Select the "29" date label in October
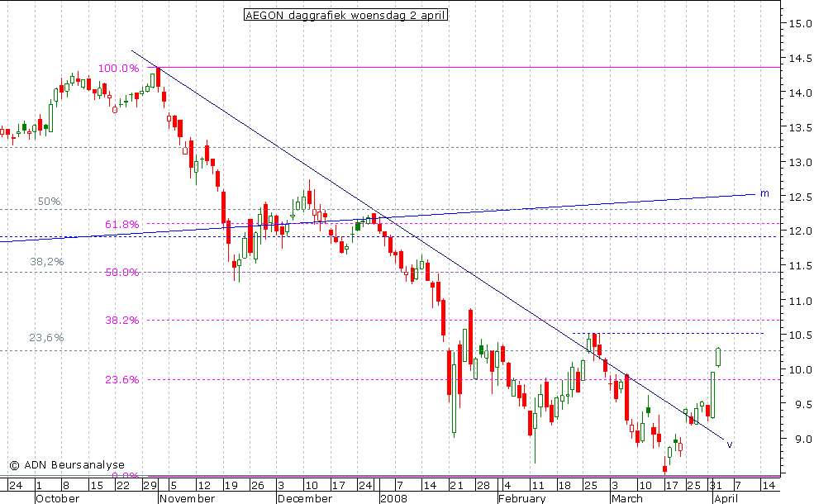814x504 pixels. coord(150,485)
